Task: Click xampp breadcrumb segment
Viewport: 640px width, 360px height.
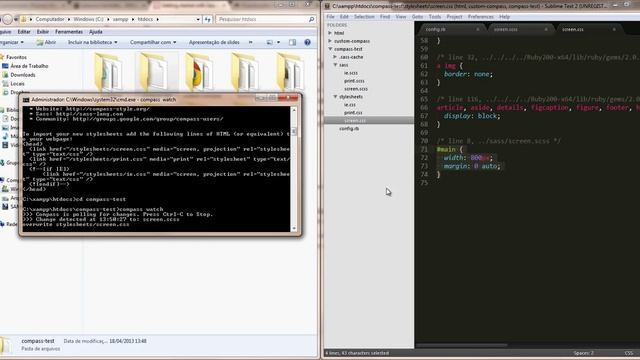Action: (120, 19)
